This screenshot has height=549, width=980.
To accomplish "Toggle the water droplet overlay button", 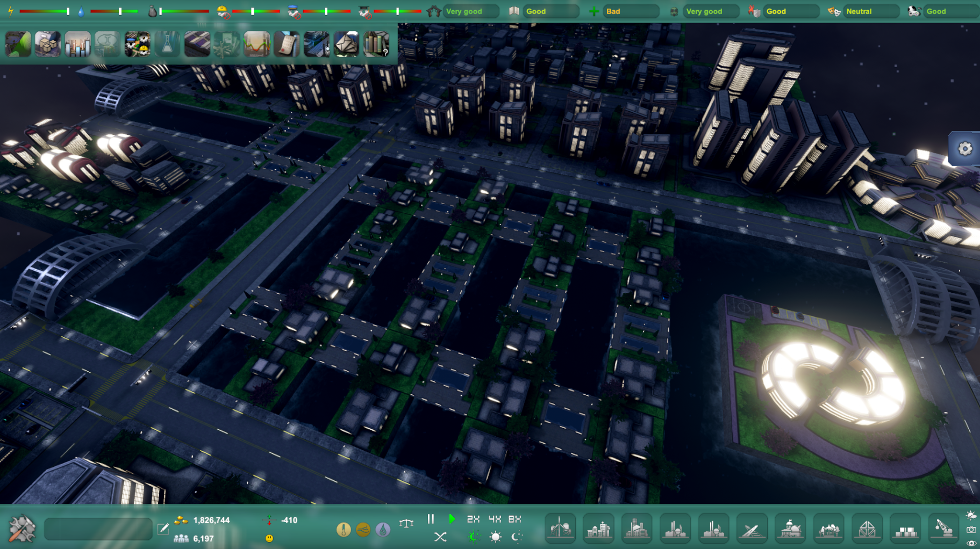I will coord(383,530).
